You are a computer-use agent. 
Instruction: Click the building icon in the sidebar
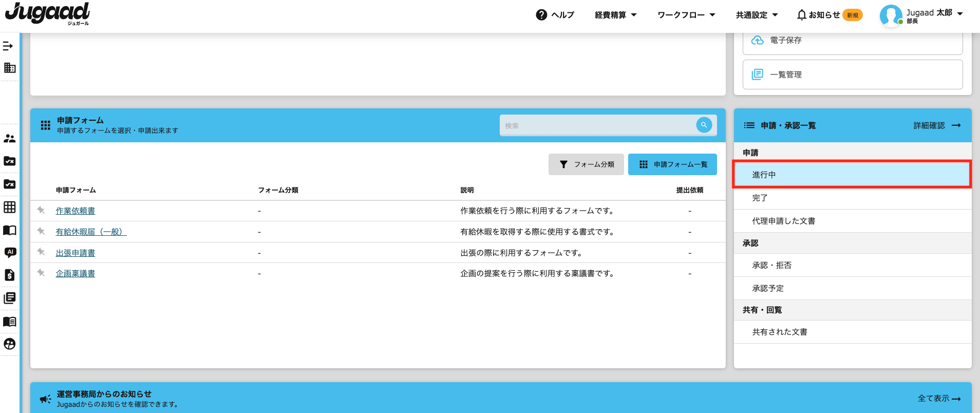(x=10, y=68)
